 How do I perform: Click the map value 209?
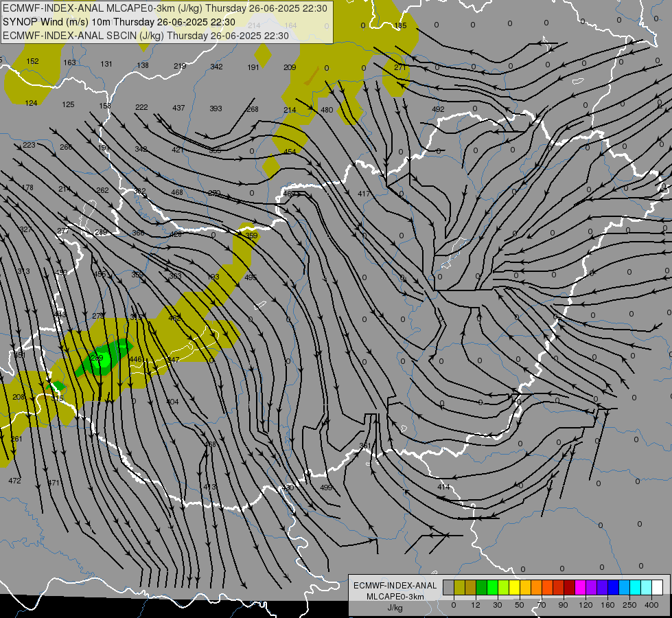(x=290, y=67)
